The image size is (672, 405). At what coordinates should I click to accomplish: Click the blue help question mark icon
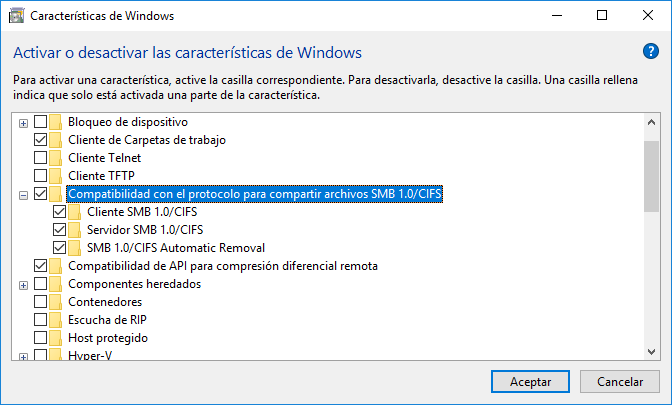click(650, 52)
